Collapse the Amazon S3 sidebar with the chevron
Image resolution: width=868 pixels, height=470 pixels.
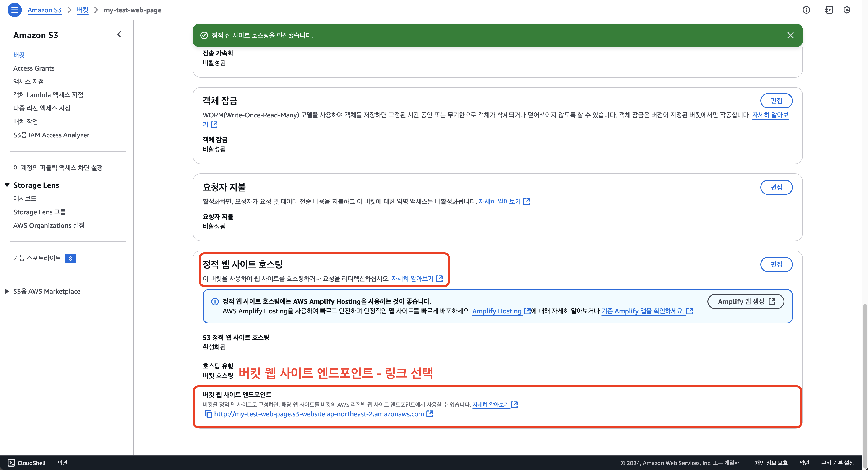click(x=119, y=34)
